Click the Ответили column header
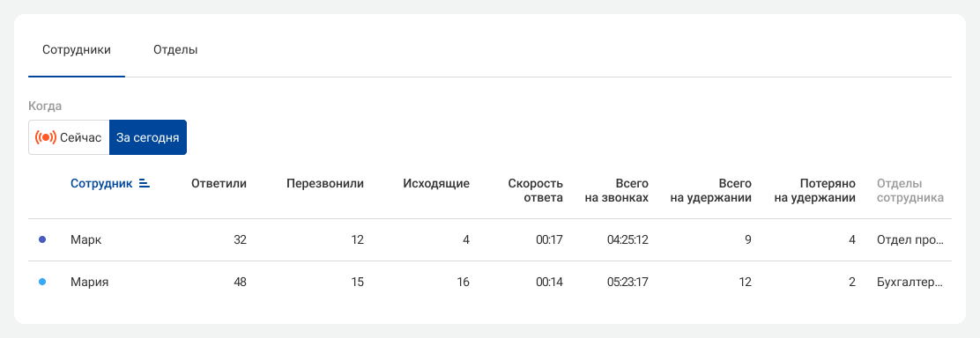This screenshot has height=338, width=980. (x=219, y=184)
